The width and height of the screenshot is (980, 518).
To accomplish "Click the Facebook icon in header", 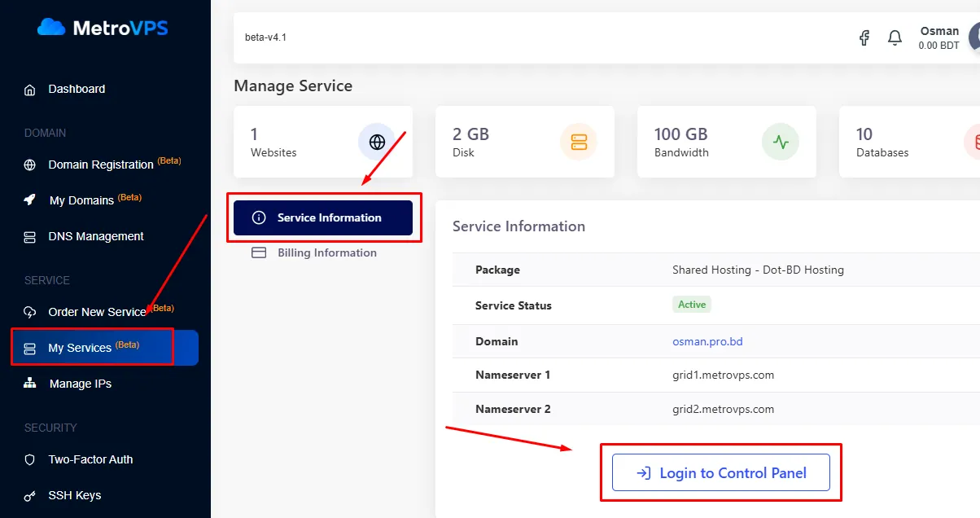I will click(x=864, y=37).
